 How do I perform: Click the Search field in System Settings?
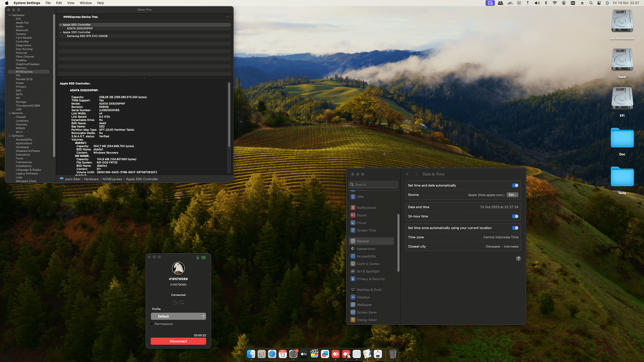click(x=373, y=185)
